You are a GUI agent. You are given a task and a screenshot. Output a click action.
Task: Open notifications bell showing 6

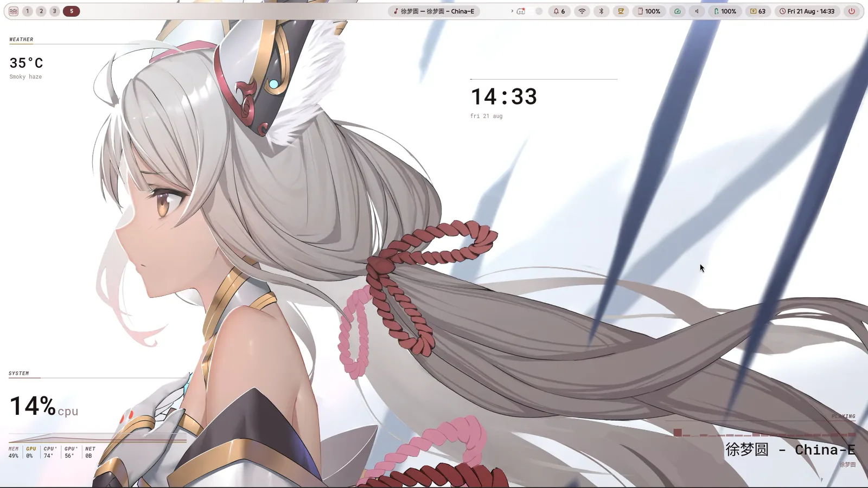(x=559, y=11)
